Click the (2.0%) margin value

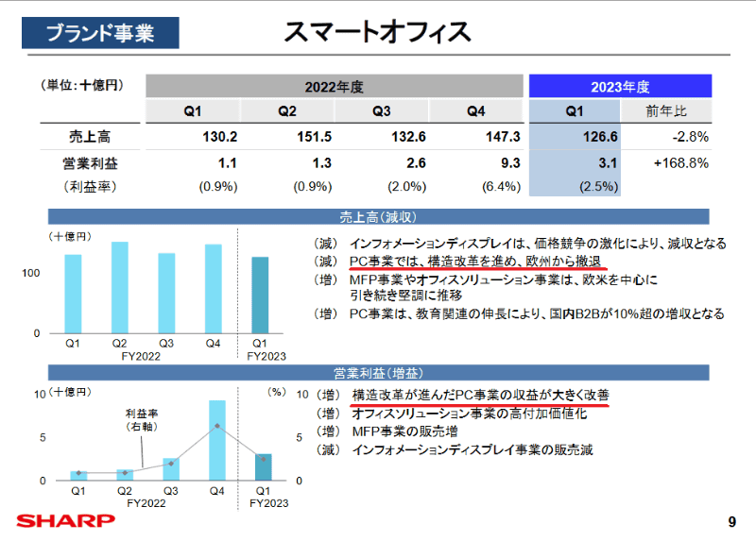(x=407, y=186)
